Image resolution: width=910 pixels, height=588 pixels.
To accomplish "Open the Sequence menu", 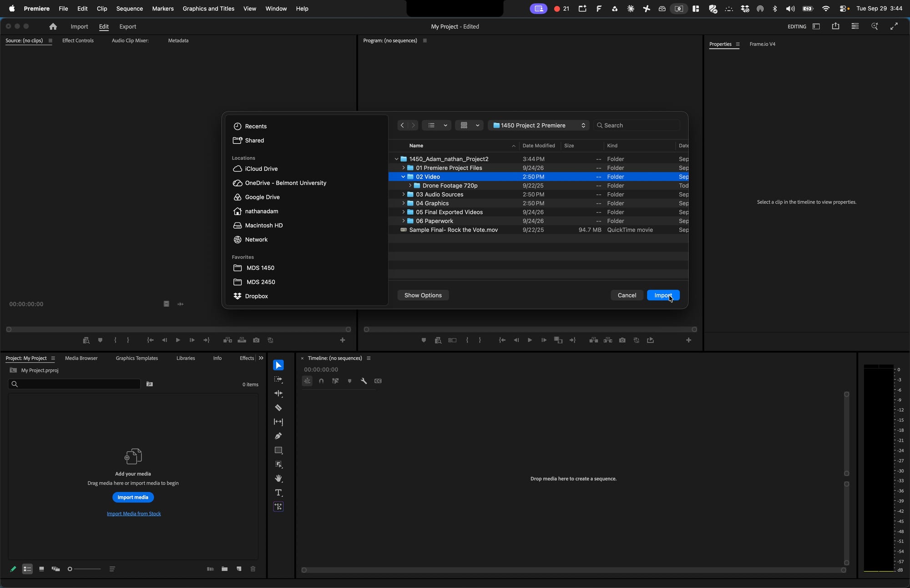I will coord(129,9).
